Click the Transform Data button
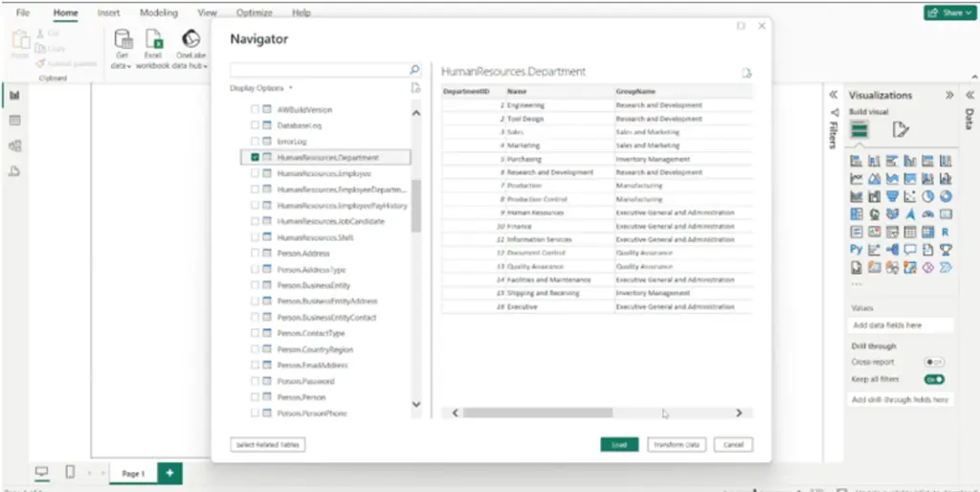The height and width of the screenshot is (492, 980). 677,444
